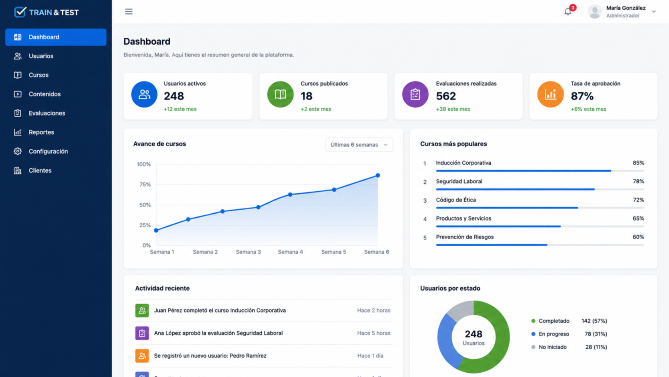Click the 'Inducción Corporativa' course name
669x377 pixels.
coord(463,163)
